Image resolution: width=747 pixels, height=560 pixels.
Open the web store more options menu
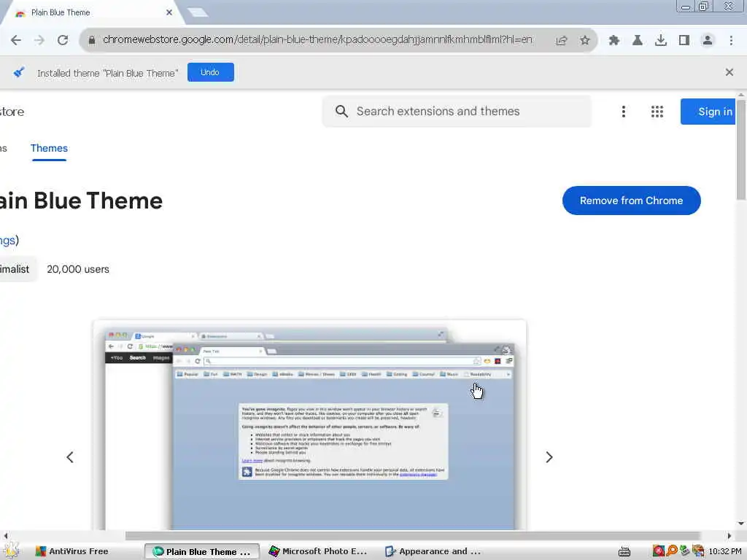coord(623,112)
